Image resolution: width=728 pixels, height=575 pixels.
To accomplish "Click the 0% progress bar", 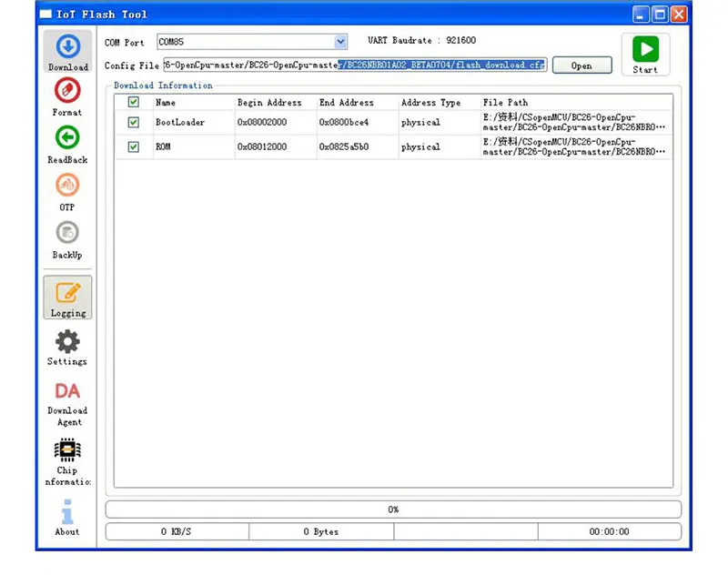I will 393,509.
